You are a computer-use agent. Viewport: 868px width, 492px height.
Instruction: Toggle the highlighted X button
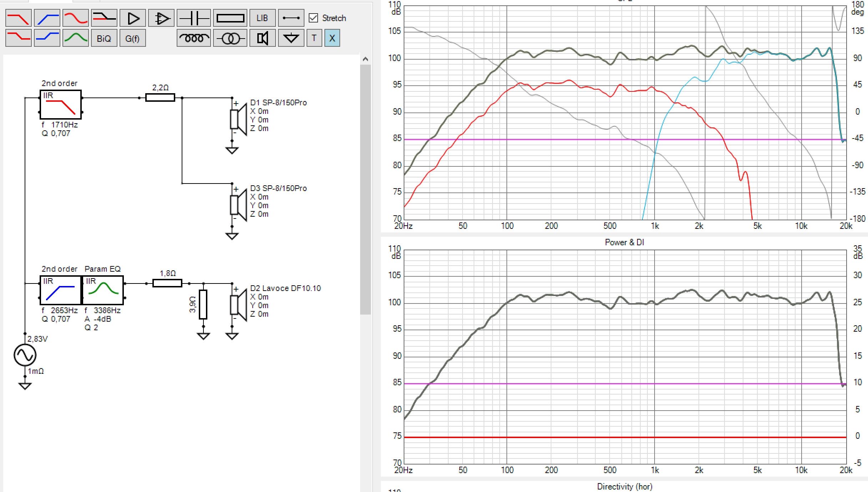(x=332, y=38)
